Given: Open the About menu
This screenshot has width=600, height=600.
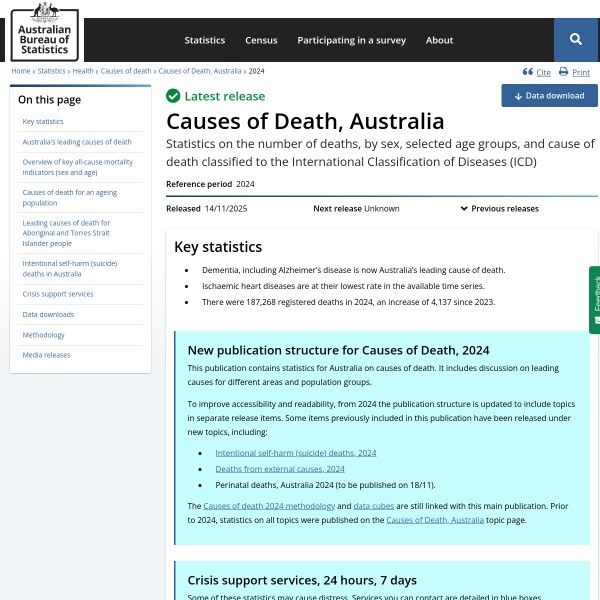Looking at the screenshot, I should (439, 40).
